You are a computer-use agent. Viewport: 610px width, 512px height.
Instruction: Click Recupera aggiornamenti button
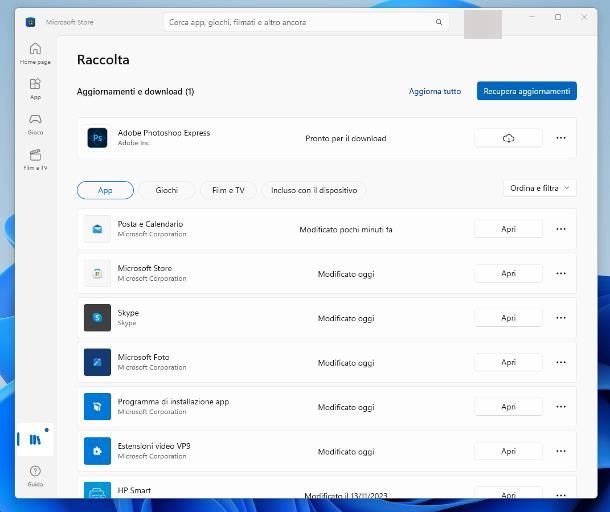[527, 91]
